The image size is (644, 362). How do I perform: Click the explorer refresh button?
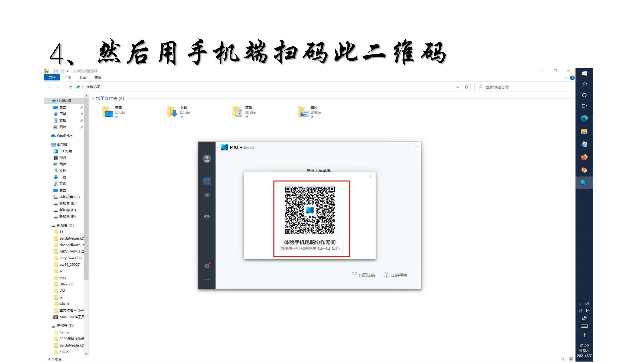pos(466,87)
